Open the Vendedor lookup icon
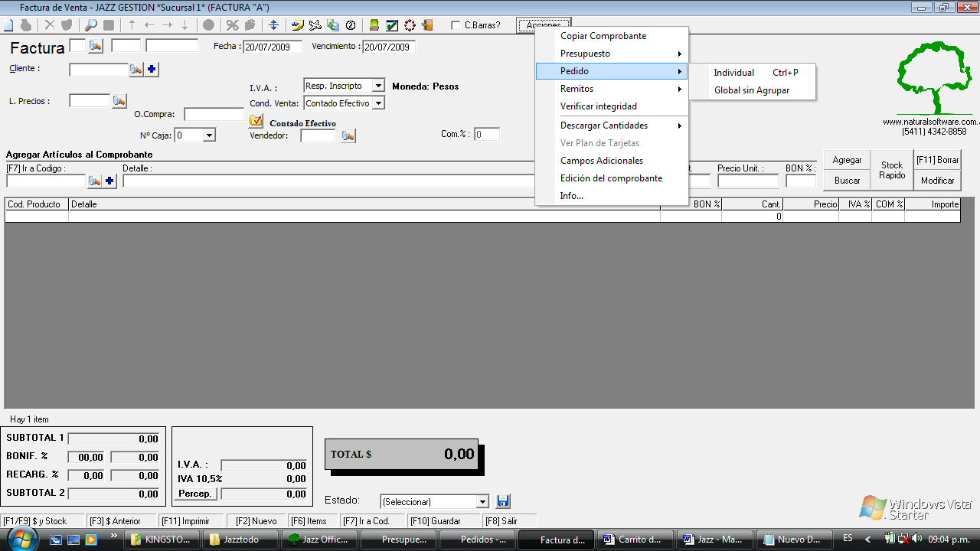 point(348,135)
